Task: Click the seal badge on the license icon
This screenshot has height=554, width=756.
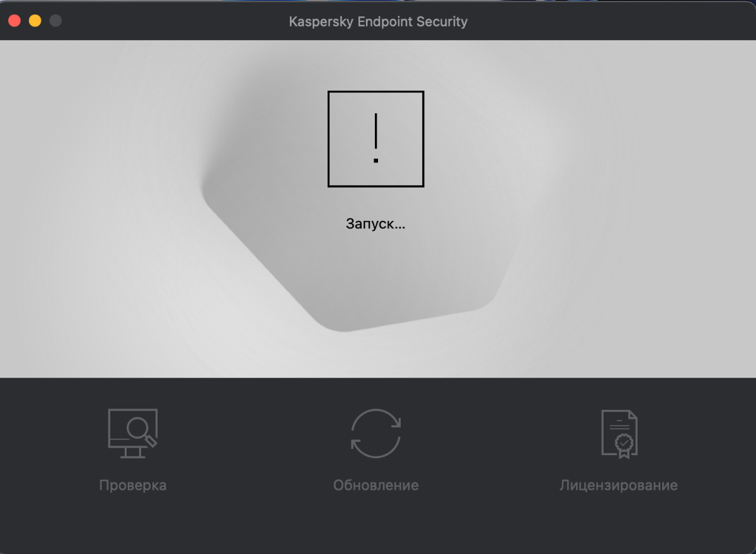Action: pos(624,444)
